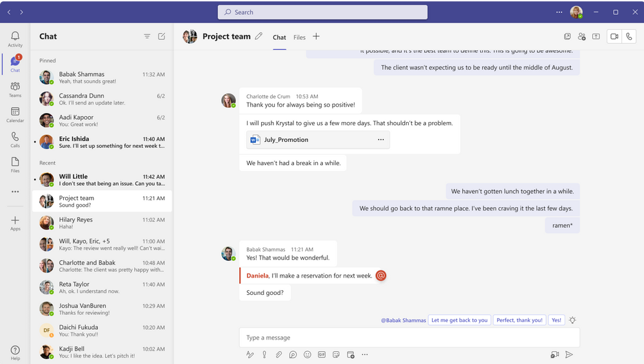Start an audio call in chat header
The image size is (644, 364).
pyautogui.click(x=629, y=37)
